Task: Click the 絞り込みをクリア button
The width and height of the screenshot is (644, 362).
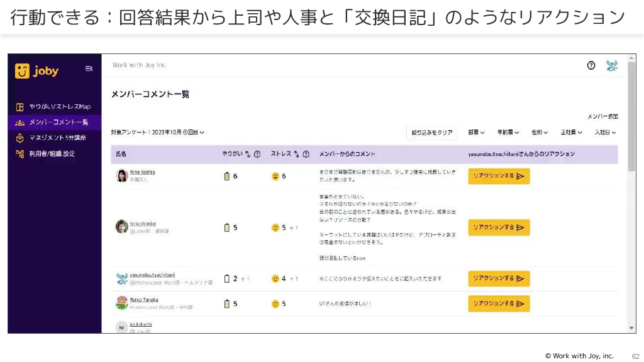Action: 432,133
